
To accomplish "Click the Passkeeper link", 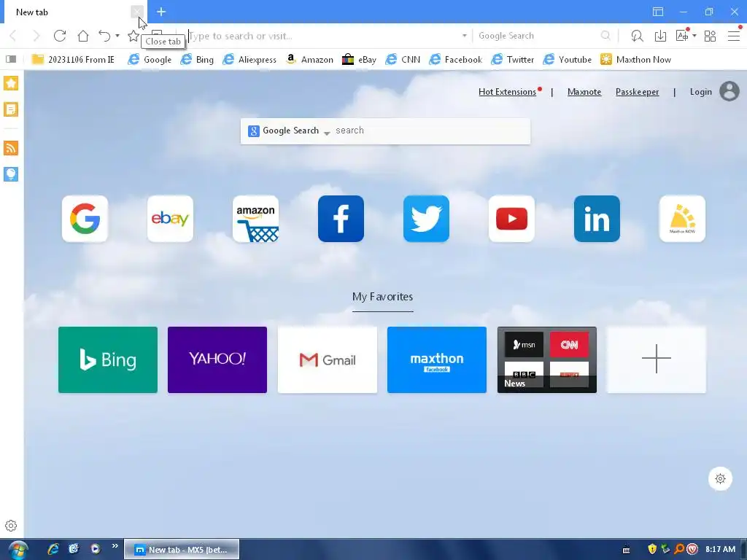I will pos(637,92).
